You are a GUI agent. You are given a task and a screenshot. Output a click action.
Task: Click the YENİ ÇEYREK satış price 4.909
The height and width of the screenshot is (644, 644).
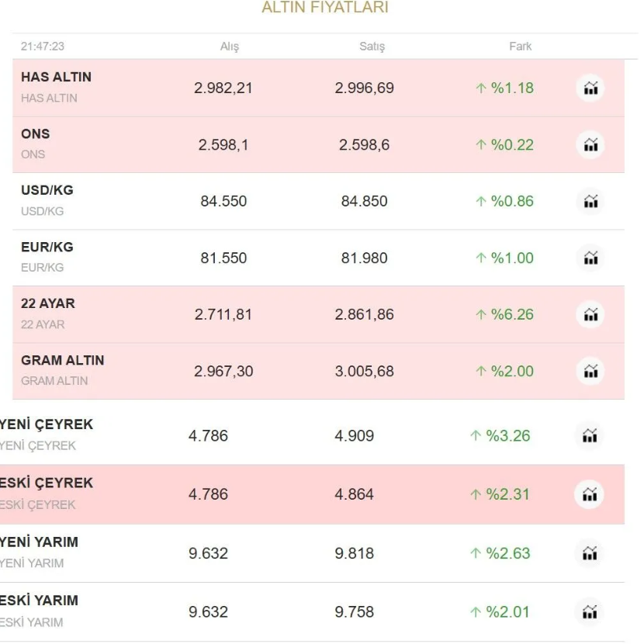click(355, 436)
